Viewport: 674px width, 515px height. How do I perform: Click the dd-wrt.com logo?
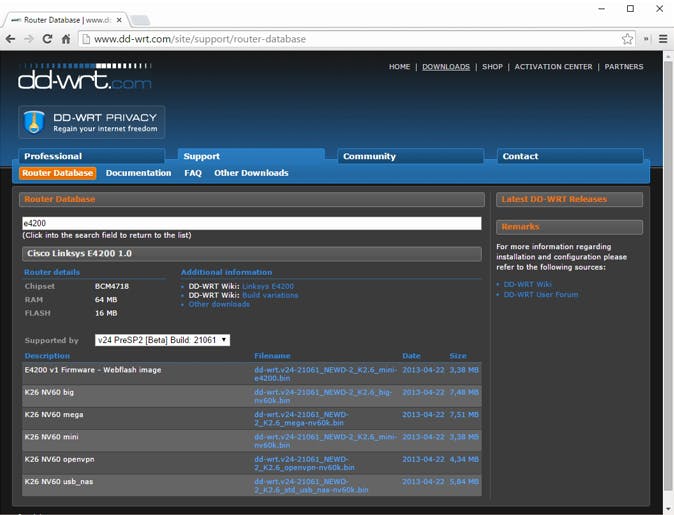click(85, 77)
